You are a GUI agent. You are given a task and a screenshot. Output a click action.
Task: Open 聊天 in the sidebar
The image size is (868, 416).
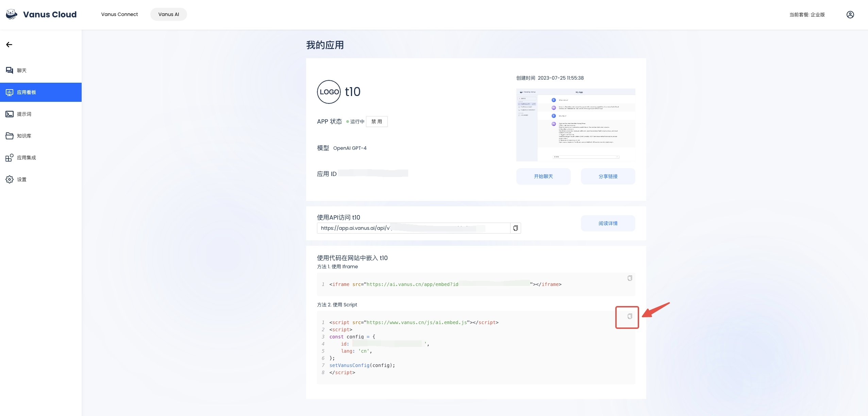coord(41,70)
